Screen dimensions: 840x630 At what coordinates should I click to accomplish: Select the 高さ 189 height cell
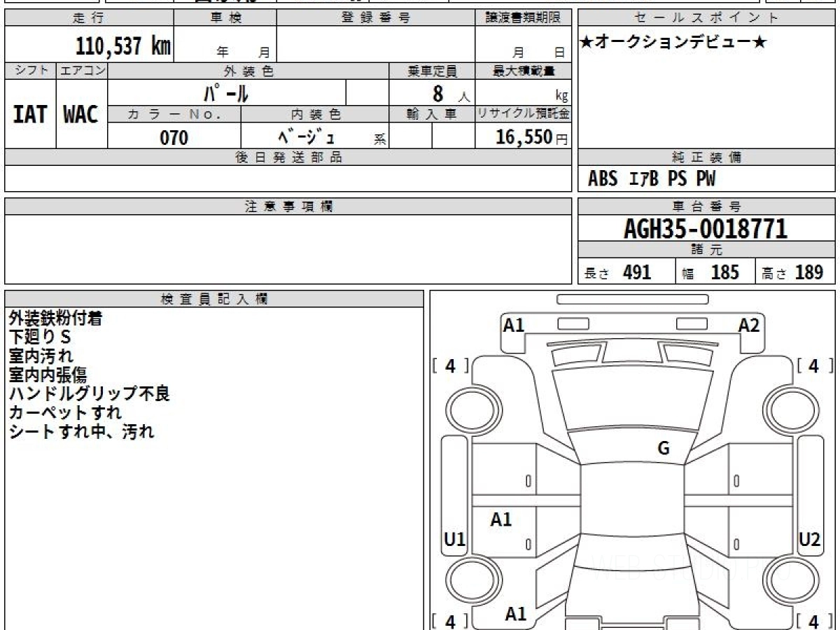coord(795,272)
